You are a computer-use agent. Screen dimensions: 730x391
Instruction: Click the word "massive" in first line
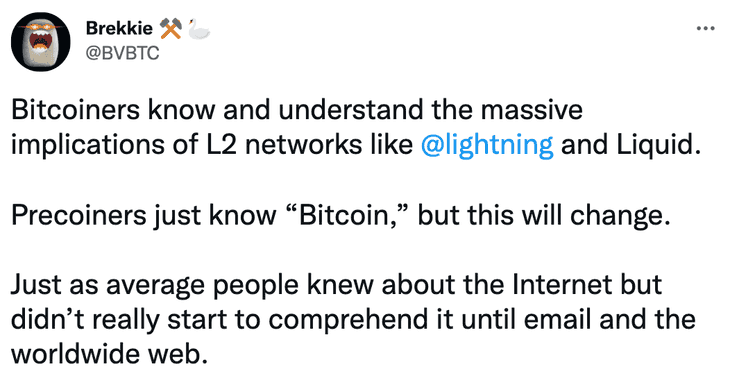(531, 110)
